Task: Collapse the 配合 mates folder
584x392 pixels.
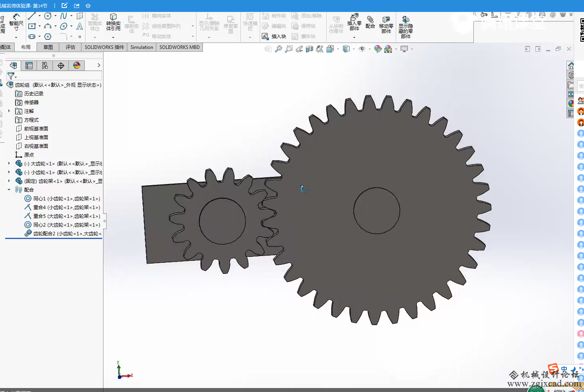Action: click(9, 190)
